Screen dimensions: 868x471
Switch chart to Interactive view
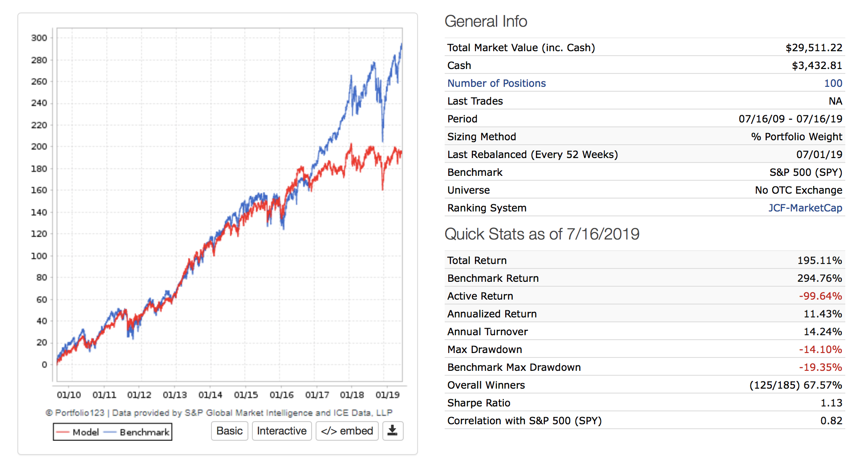point(281,431)
